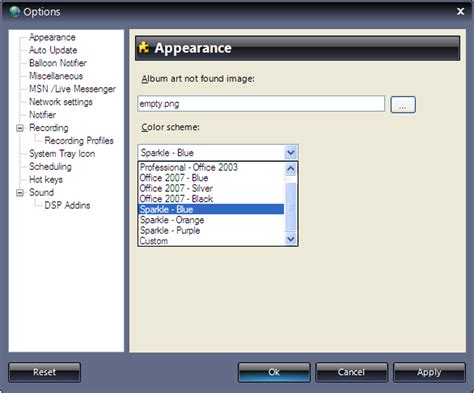
Task: Select Sound in the options tree
Action: pos(41,192)
